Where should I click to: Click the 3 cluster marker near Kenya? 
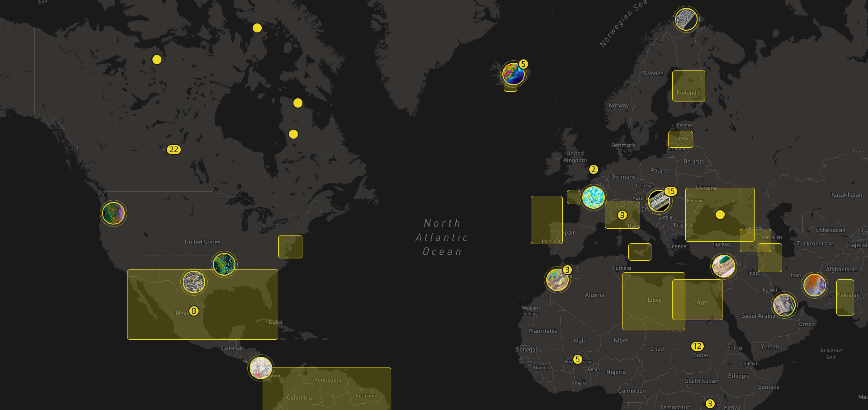tap(710, 404)
